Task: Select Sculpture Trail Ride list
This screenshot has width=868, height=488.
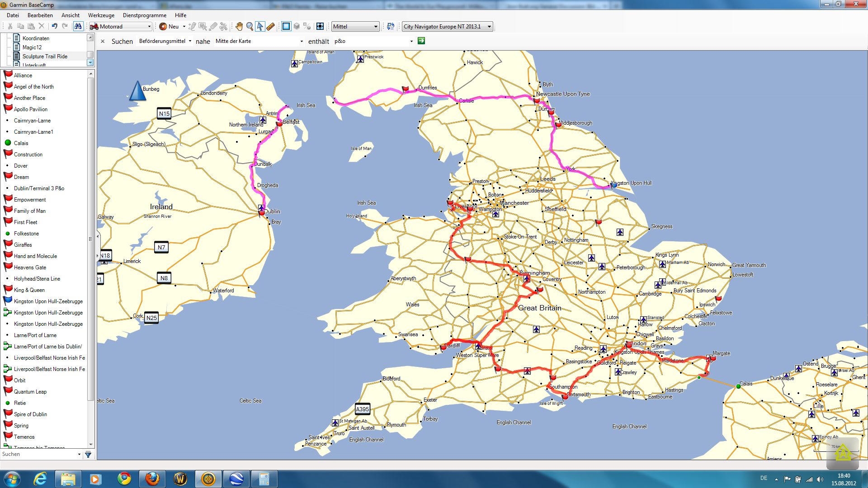Action: click(45, 56)
